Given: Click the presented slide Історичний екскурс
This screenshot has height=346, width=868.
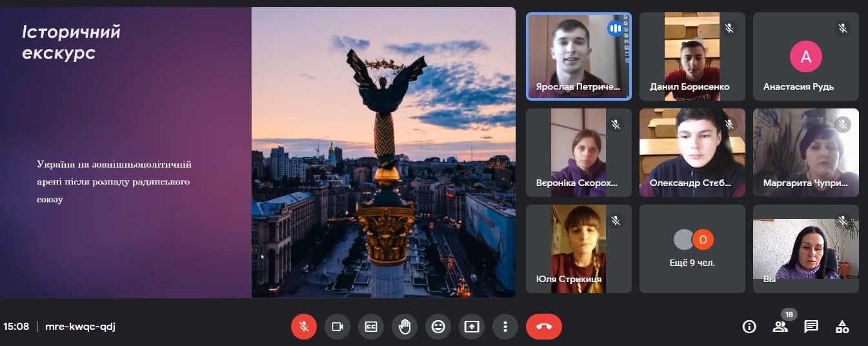Looking at the screenshot, I should point(257,152).
